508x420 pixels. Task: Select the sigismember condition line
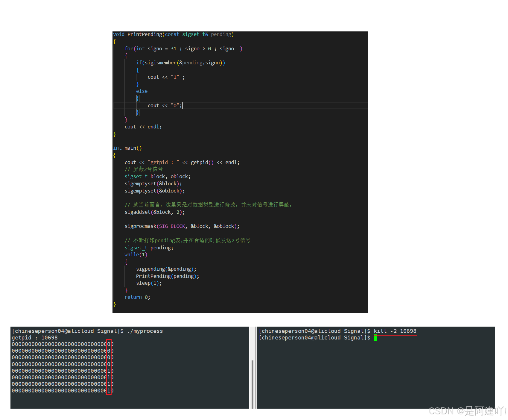click(180, 63)
